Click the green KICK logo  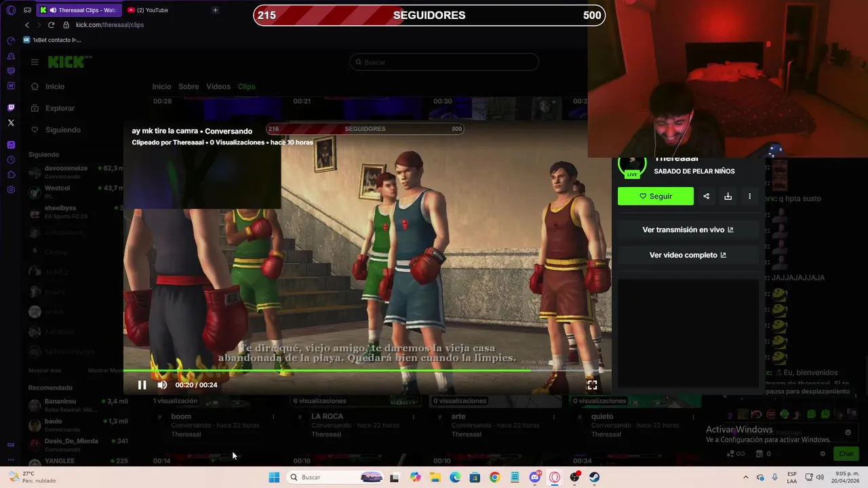pyautogui.click(x=66, y=62)
